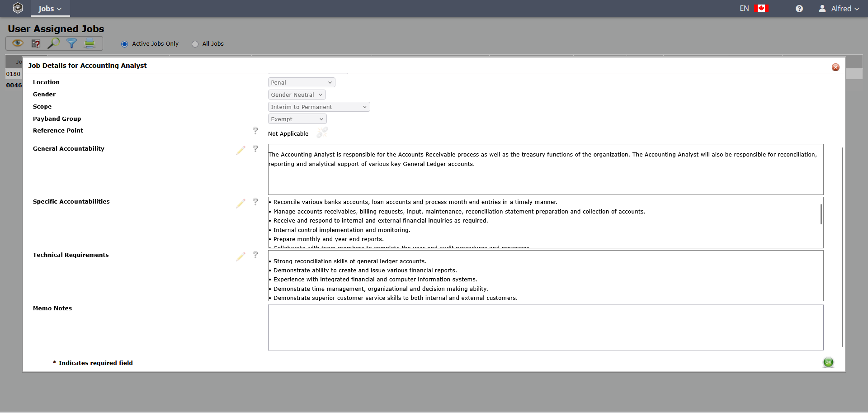Click the Job Details for Accounting Analyst title

click(88, 65)
